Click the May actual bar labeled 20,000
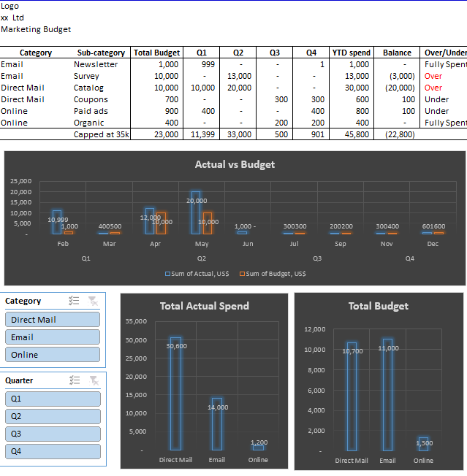The image size is (467, 476). pyautogui.click(x=196, y=212)
